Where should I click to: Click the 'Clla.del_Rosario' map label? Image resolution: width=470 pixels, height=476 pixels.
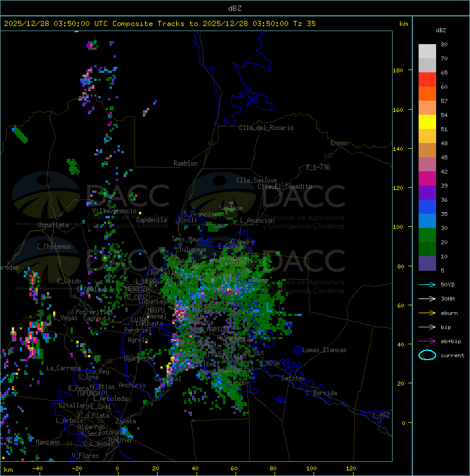click(266, 128)
